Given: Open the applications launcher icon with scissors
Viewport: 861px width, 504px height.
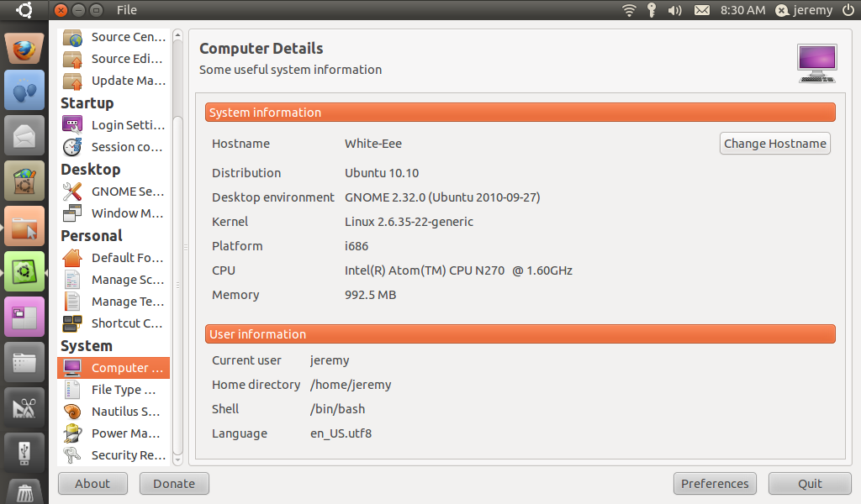Looking at the screenshot, I should pos(24,408).
